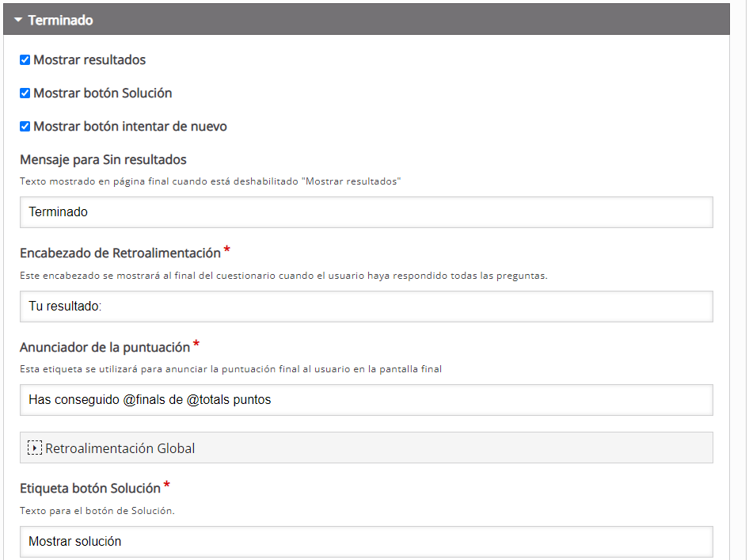749x560 pixels.
Task: Select the Mostrar solución text field
Action: click(x=367, y=542)
